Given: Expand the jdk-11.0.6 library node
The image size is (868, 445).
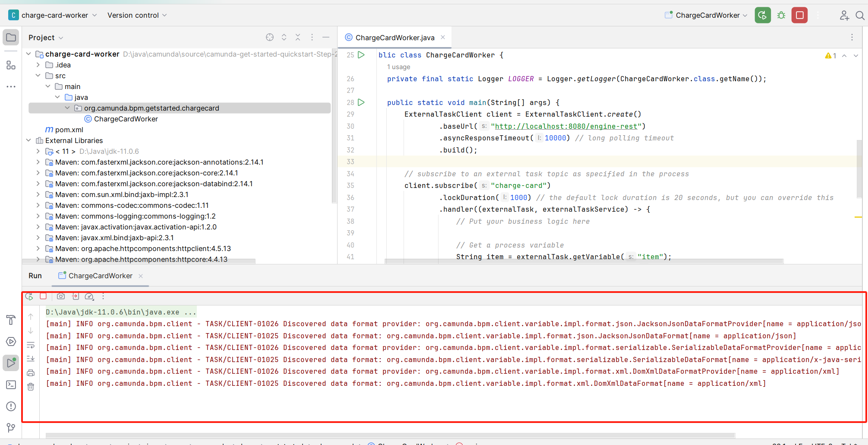Looking at the screenshot, I should [x=38, y=151].
